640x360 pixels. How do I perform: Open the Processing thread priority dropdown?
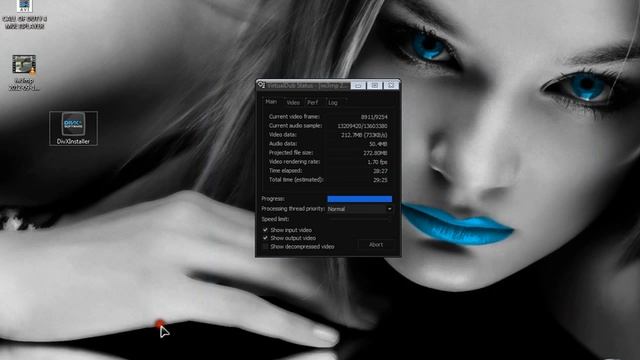360,209
